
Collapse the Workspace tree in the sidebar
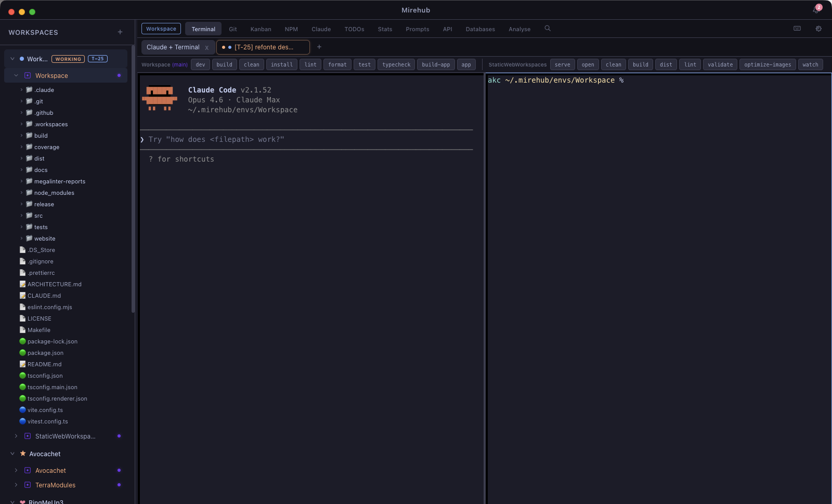16,75
